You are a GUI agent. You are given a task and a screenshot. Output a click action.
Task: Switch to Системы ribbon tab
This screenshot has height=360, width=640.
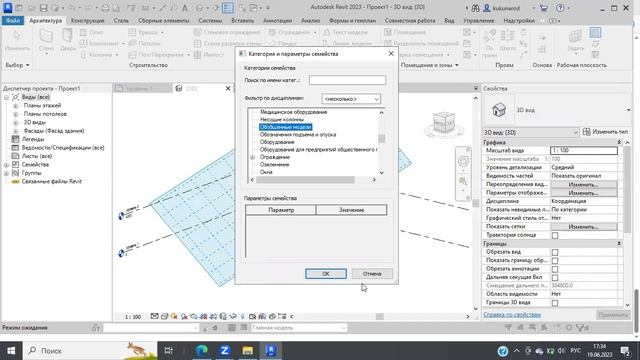click(210, 20)
